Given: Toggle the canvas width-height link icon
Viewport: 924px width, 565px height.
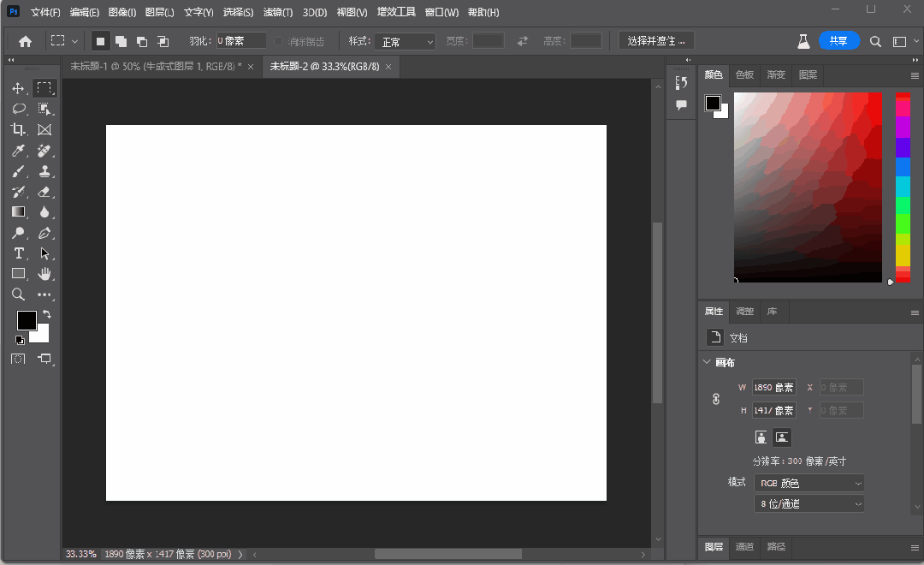Looking at the screenshot, I should pos(716,399).
